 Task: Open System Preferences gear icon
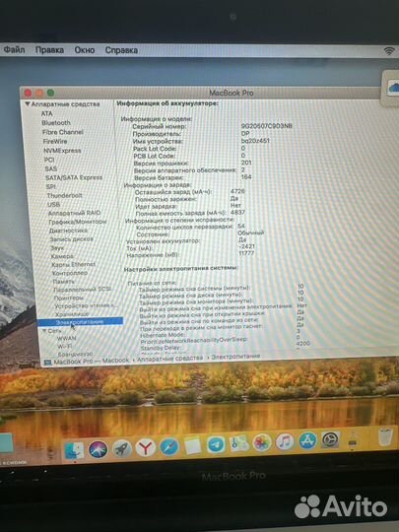[x=330, y=440]
